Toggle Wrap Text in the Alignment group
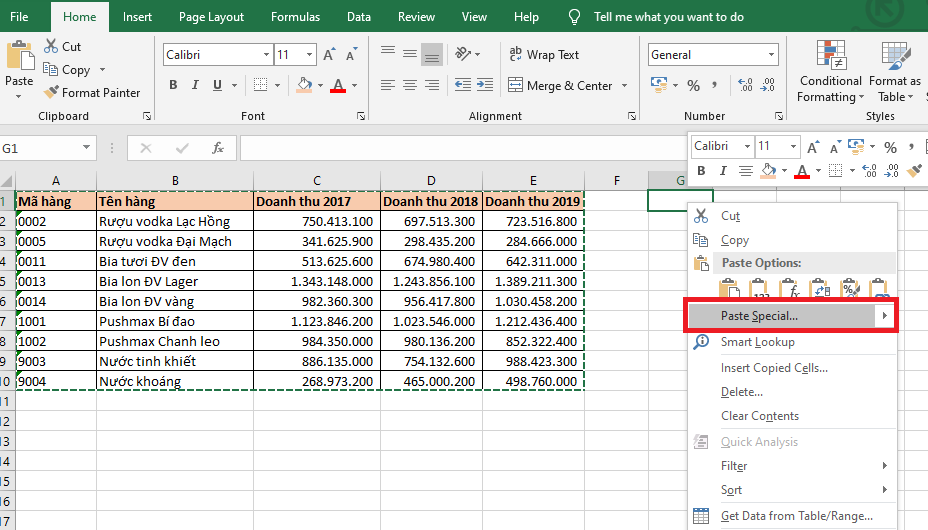Screen dimensions: 928x530 point(543,55)
